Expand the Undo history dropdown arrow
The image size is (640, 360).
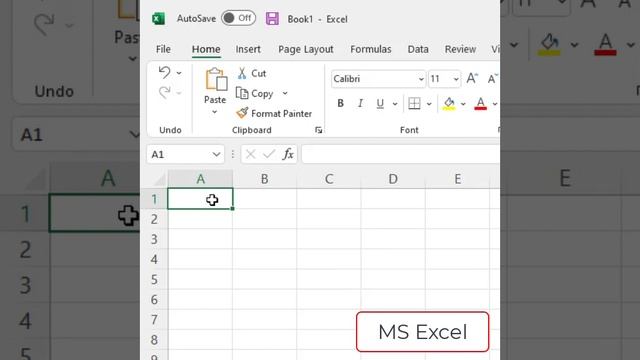coord(179,73)
